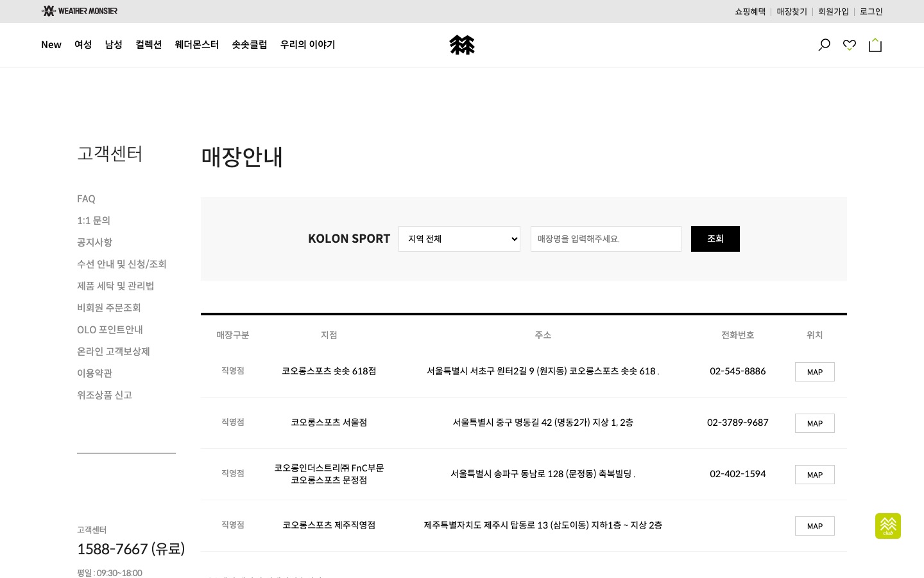Go to 매장찾기 link

(792, 12)
